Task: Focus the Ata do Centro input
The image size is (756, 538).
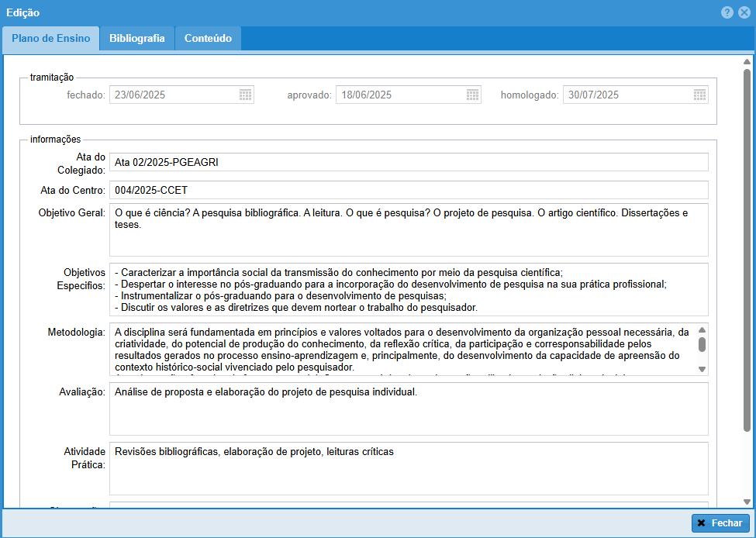Action: 408,190
